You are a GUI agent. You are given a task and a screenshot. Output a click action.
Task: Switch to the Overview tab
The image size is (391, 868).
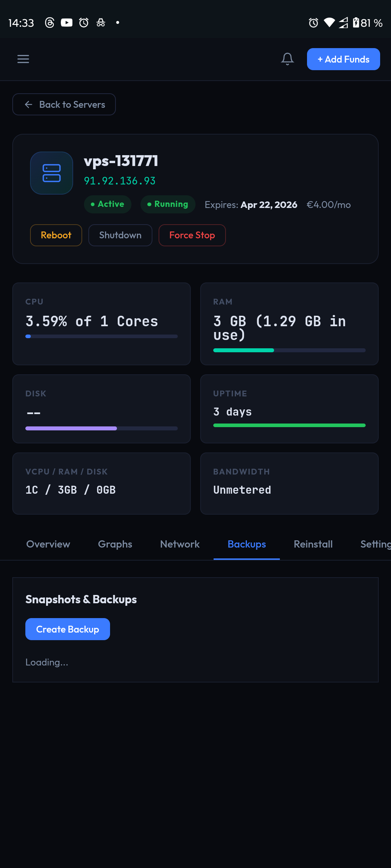click(x=48, y=544)
